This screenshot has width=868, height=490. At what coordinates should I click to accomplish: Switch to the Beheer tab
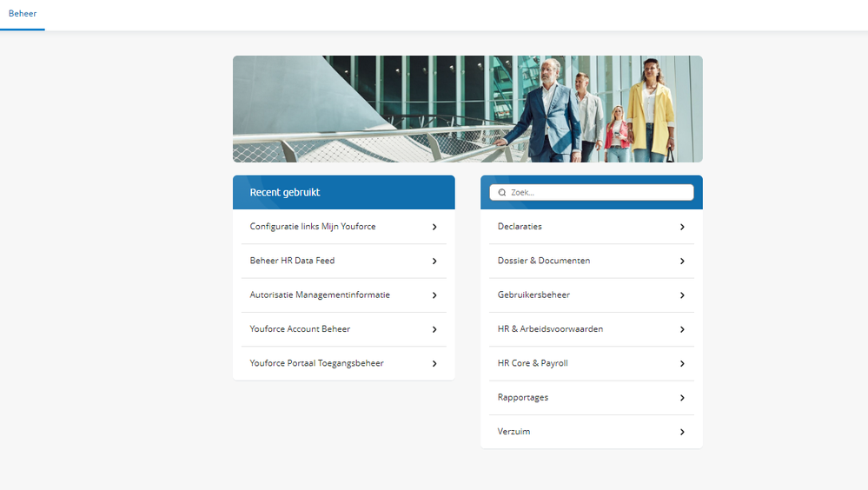(22, 14)
